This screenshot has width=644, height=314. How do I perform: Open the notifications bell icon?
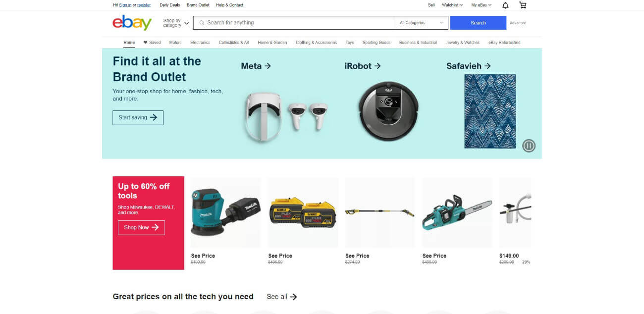pos(505,5)
